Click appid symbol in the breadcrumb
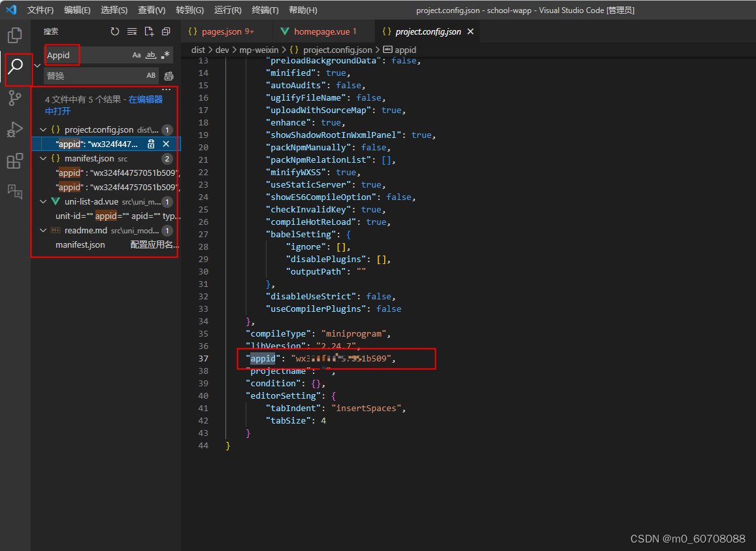 tap(405, 50)
